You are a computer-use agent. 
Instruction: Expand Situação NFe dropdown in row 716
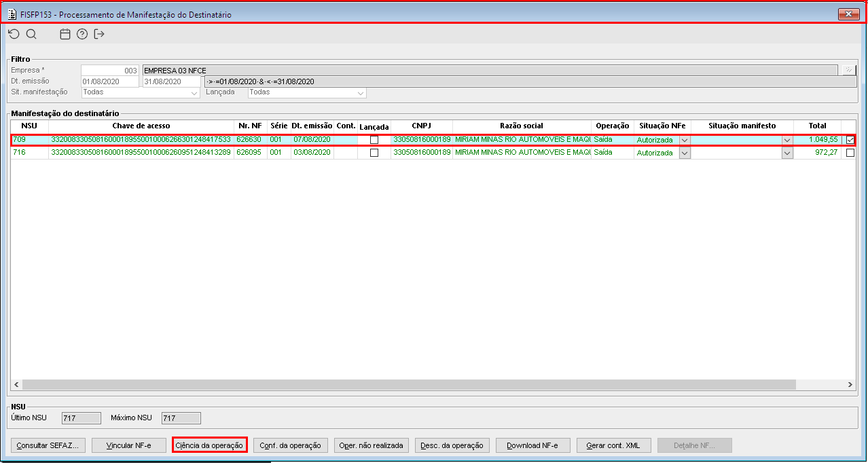(685, 153)
